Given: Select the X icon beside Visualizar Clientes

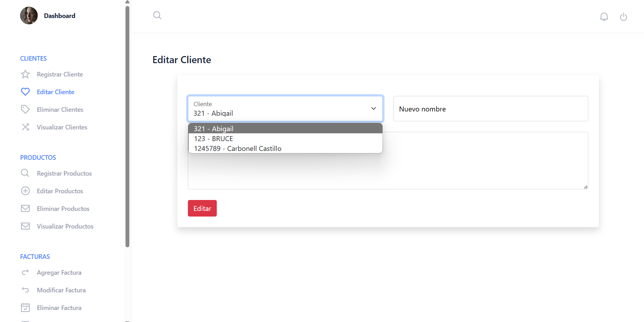Looking at the screenshot, I should click(x=25, y=127).
